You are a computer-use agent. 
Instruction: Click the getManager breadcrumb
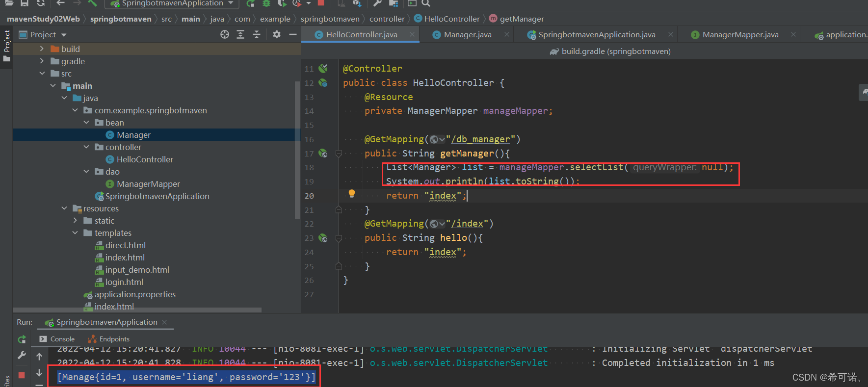(x=517, y=19)
